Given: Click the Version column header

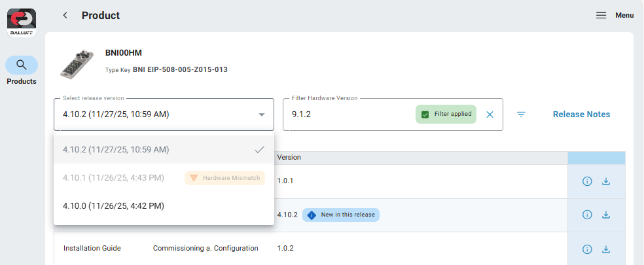Looking at the screenshot, I should (289, 157).
